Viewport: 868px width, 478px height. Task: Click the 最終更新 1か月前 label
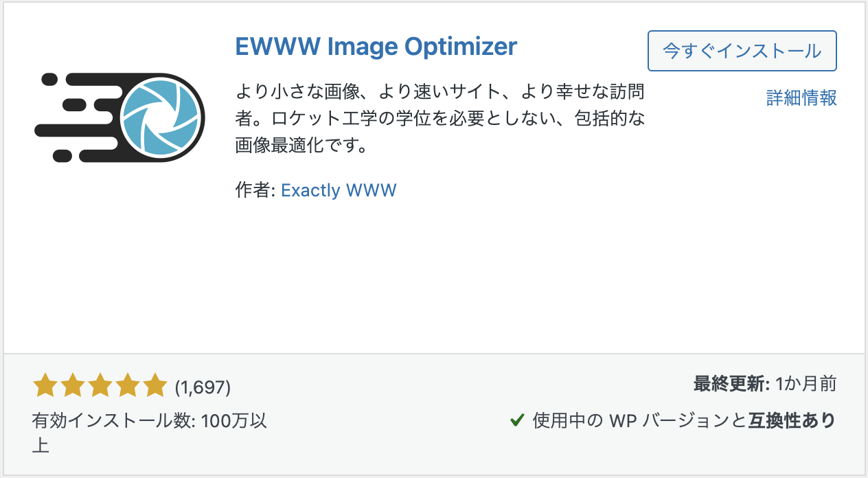coord(765,384)
